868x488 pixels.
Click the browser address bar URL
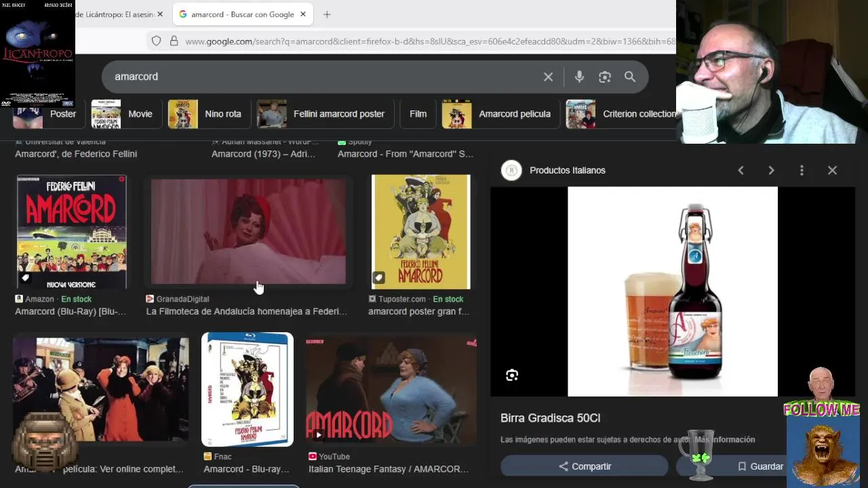tap(430, 41)
